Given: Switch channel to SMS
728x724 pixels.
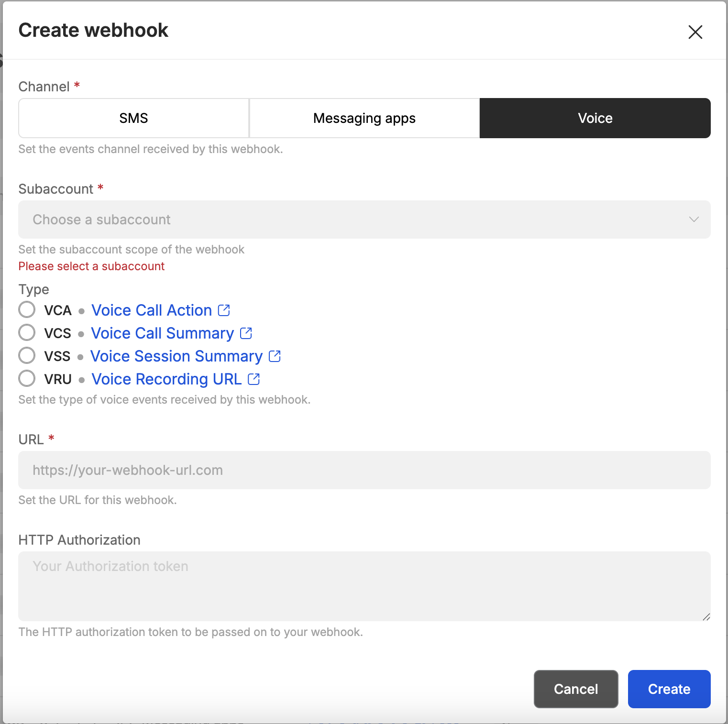Looking at the screenshot, I should (133, 118).
